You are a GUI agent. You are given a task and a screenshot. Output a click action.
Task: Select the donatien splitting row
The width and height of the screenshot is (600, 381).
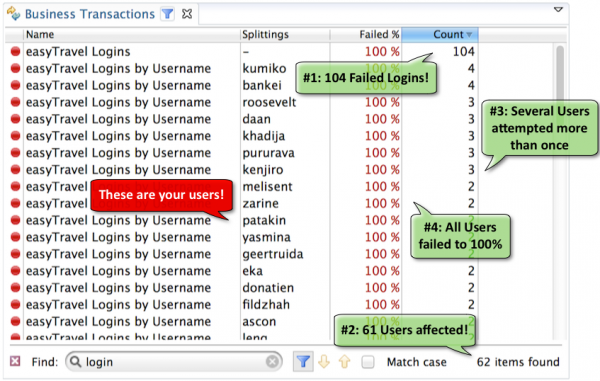pos(243,287)
